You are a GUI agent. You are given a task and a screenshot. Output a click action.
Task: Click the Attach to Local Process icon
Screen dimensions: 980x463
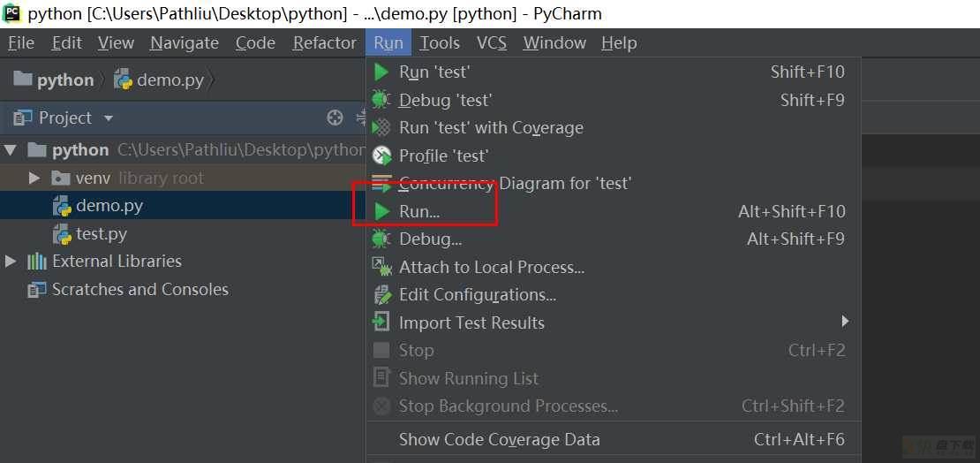381,267
